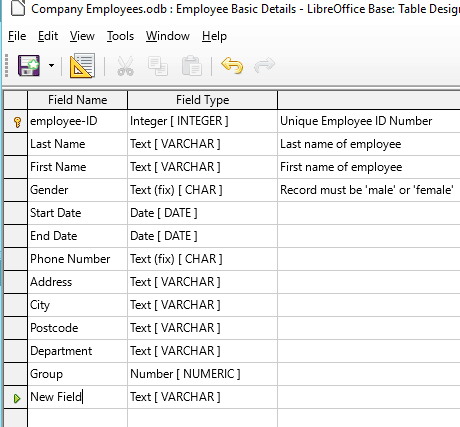460x427 pixels.
Task: Select the Start Date field name cell
Action: (77, 213)
